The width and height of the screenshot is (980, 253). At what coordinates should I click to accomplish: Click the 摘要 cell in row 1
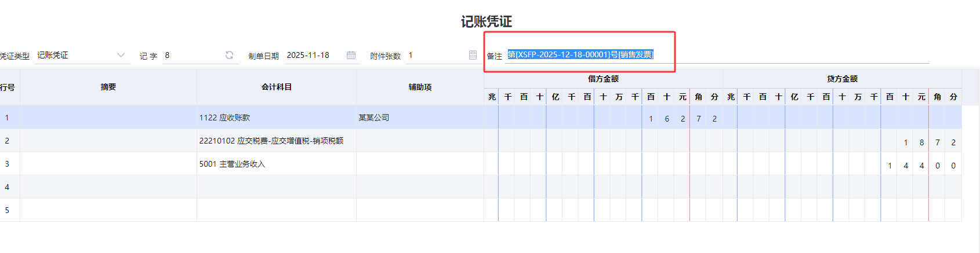point(108,118)
